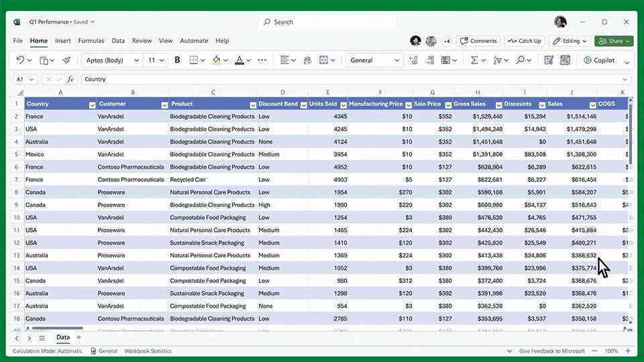
Task: Add a new sheet with plus
Action: coord(79,337)
